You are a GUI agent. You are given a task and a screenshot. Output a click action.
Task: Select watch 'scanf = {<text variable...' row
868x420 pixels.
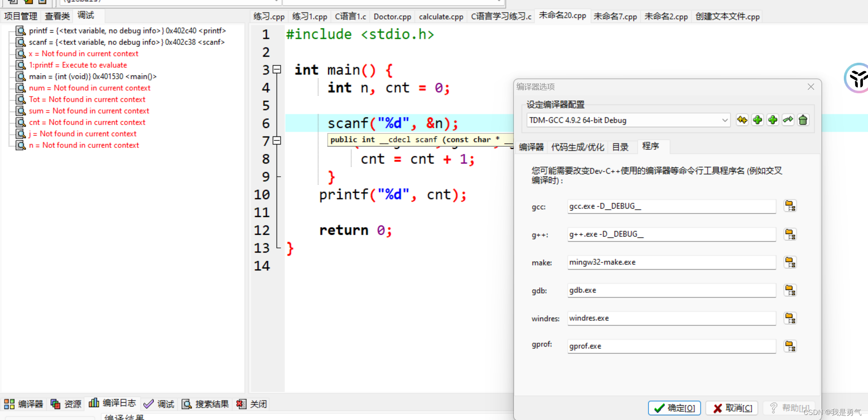click(126, 42)
